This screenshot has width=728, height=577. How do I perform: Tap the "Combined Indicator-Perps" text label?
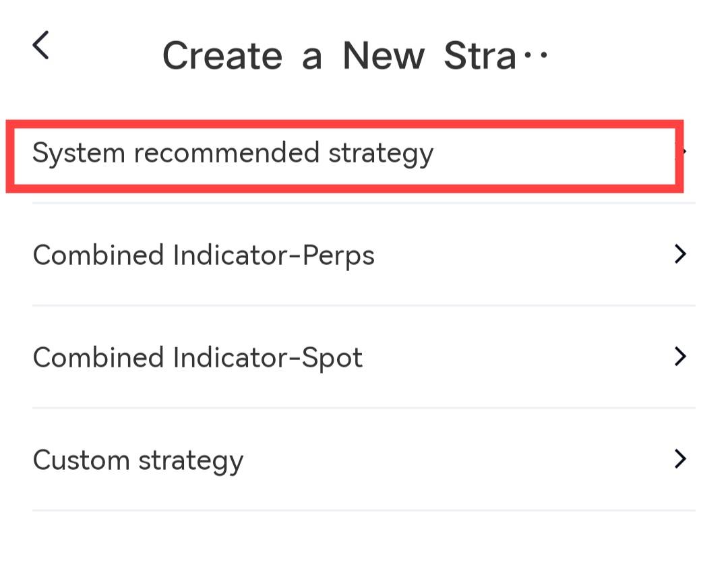coord(204,255)
